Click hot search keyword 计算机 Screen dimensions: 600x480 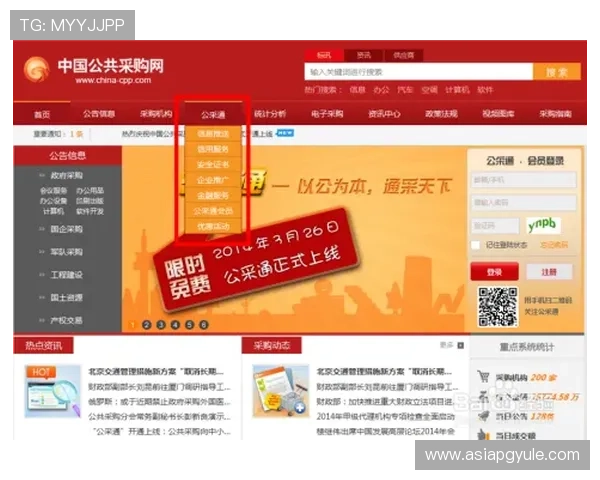coord(457,90)
